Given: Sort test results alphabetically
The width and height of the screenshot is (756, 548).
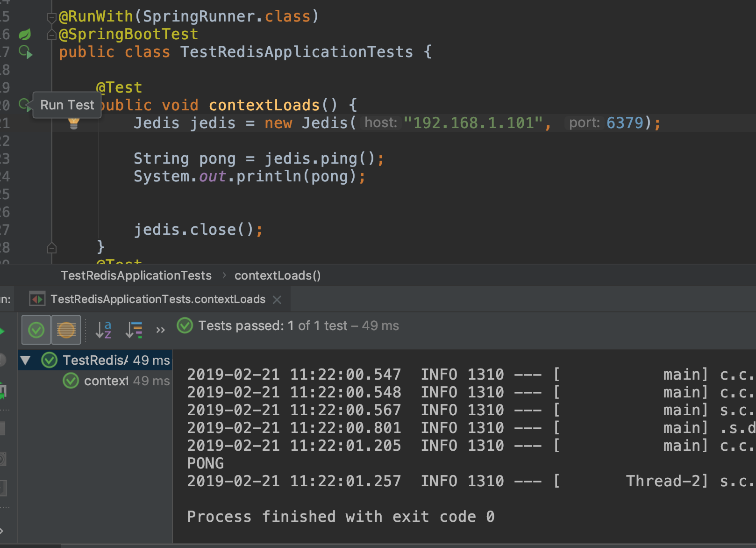Looking at the screenshot, I should pos(103,330).
